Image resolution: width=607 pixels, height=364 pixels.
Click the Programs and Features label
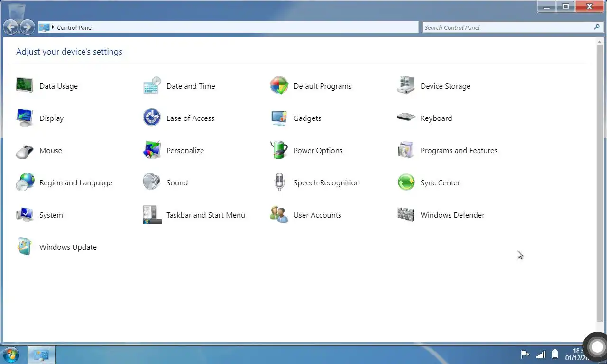[x=459, y=151]
